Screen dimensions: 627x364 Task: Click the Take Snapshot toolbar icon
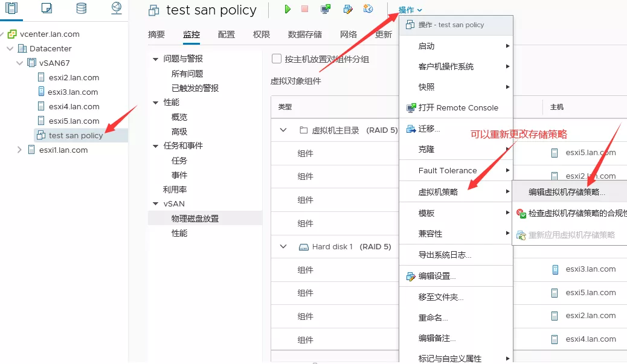pyautogui.click(x=368, y=10)
